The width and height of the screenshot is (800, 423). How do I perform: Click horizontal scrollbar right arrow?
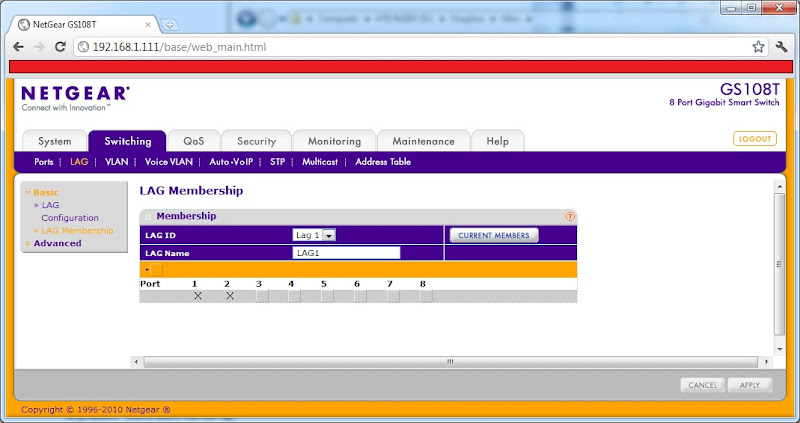tap(766, 362)
